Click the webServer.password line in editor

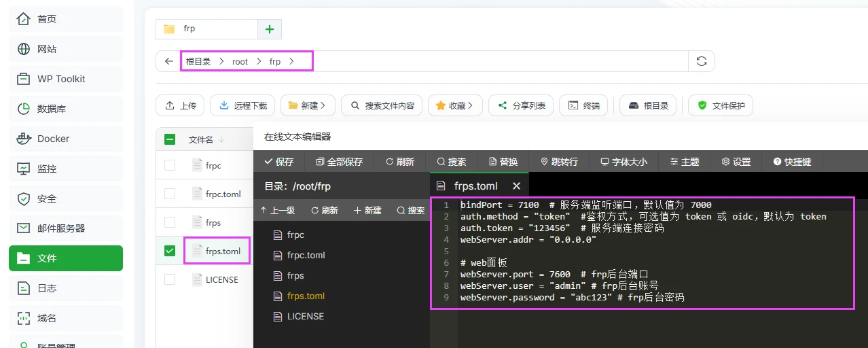pyautogui.click(x=572, y=297)
